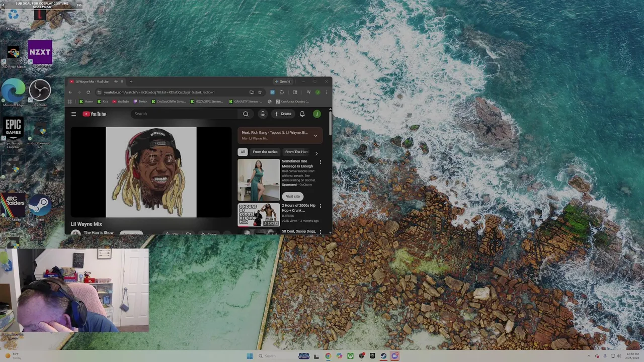Open Steam desktop icon

pos(40,207)
